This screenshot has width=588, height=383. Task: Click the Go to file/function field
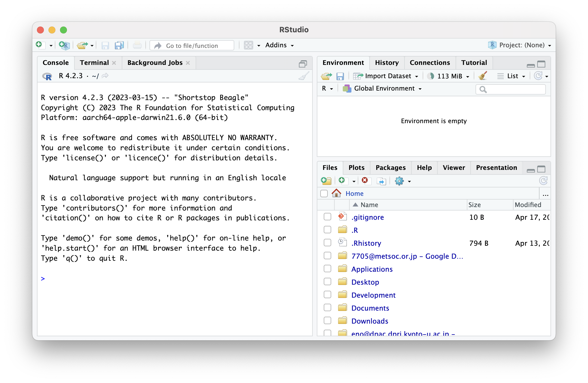click(x=192, y=46)
